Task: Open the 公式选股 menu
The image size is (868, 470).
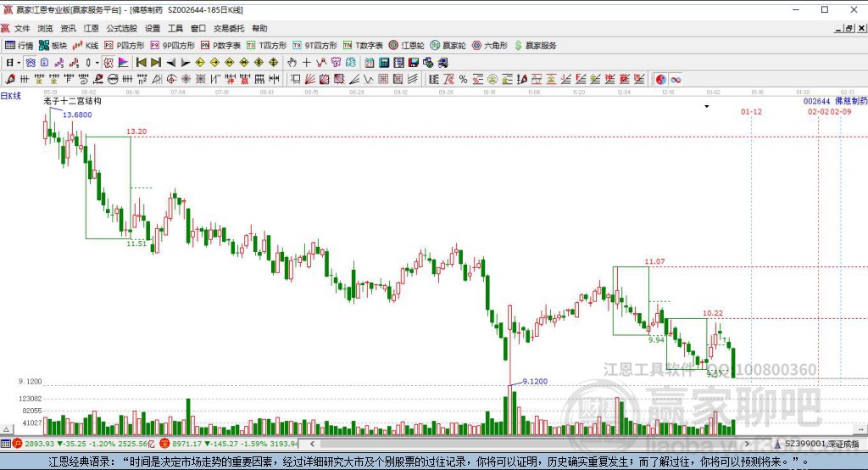Action: [122, 28]
